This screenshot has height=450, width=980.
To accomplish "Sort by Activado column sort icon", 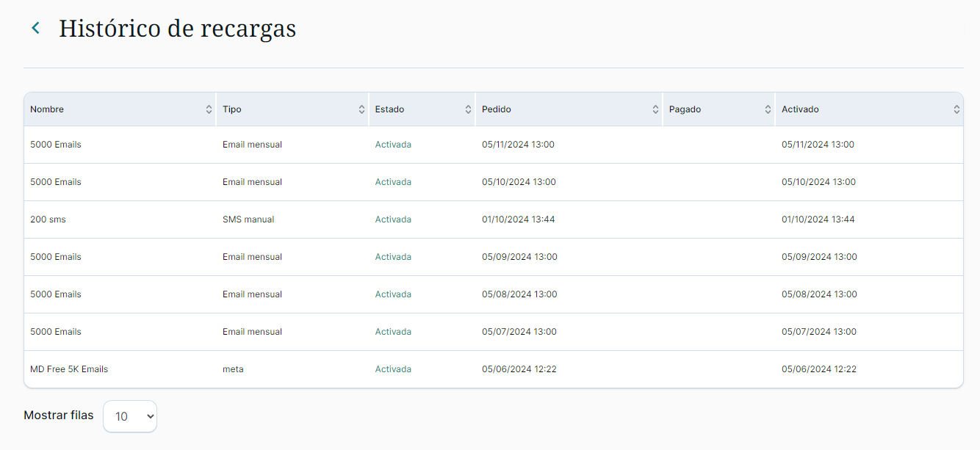I will point(956,109).
